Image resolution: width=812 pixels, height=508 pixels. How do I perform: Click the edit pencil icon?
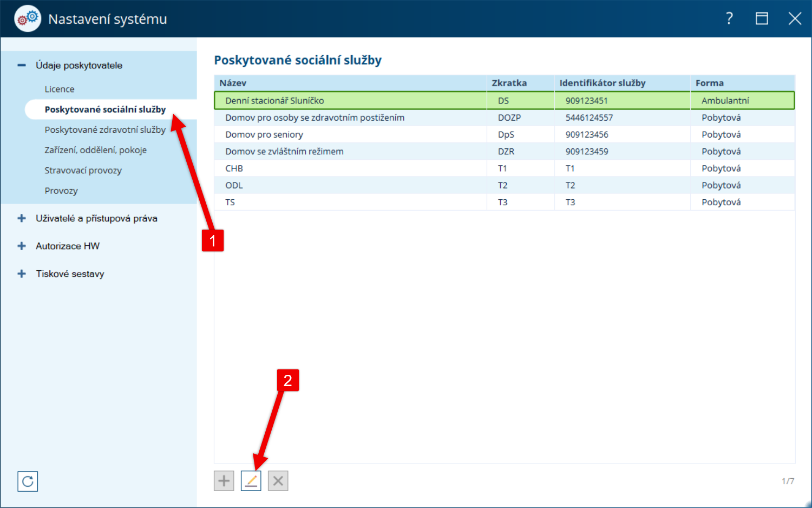click(x=251, y=481)
